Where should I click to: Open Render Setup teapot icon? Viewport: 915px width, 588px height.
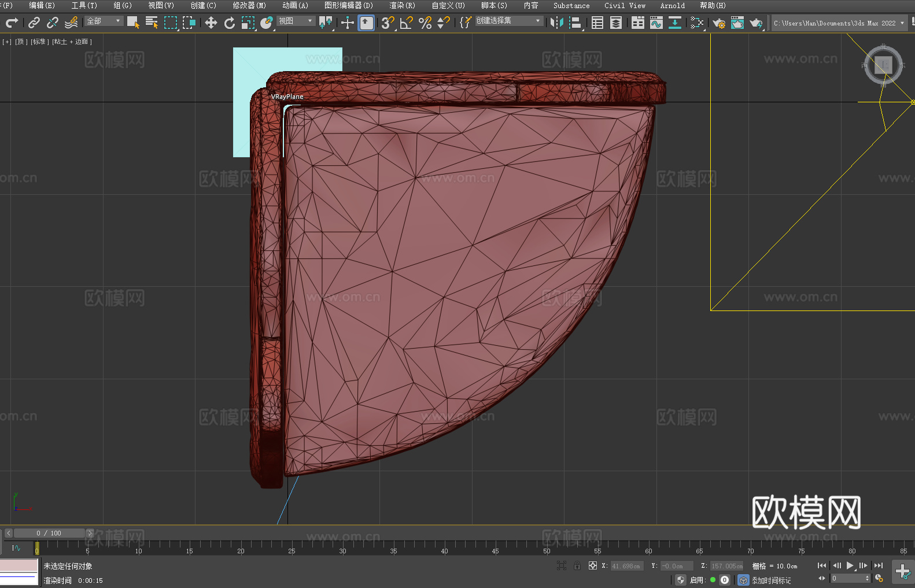pyautogui.click(x=719, y=23)
